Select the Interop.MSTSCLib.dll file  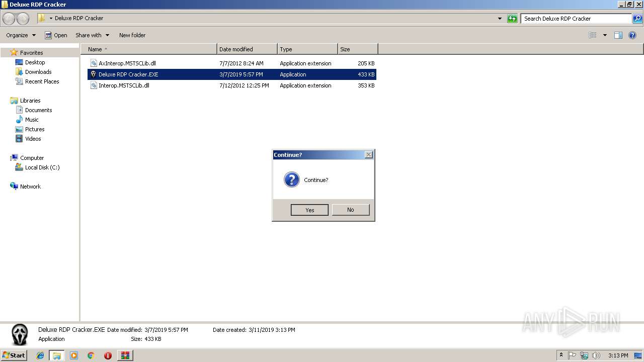[x=232, y=85]
